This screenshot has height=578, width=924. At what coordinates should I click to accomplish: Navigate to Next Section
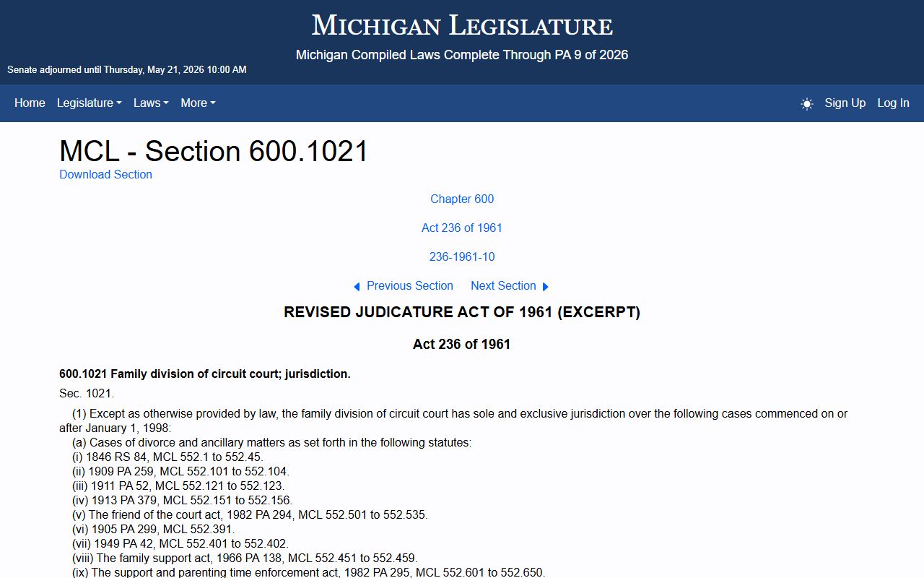(503, 286)
